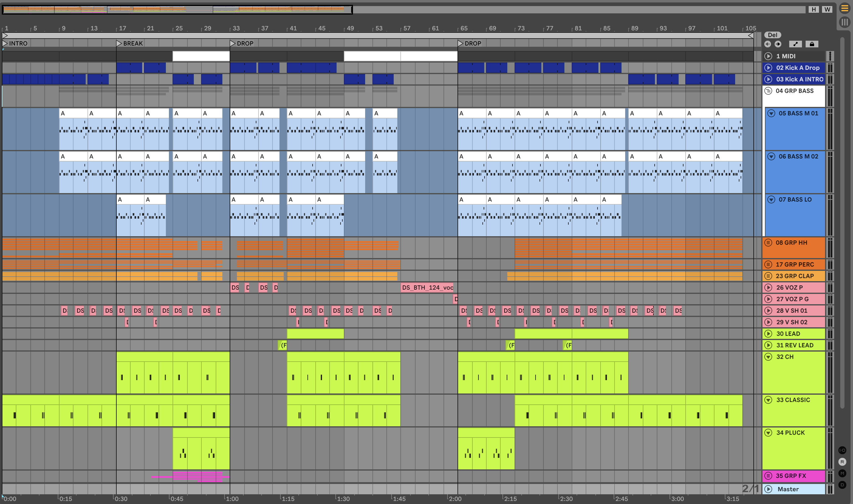Screen dimensions: 853x504
Task: Select the BREAK locator marker
Action: click(x=119, y=43)
